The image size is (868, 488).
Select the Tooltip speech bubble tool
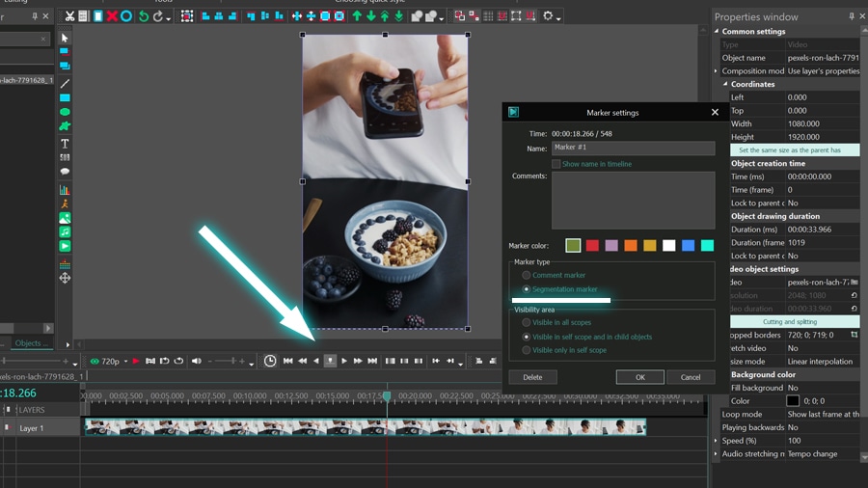65,172
